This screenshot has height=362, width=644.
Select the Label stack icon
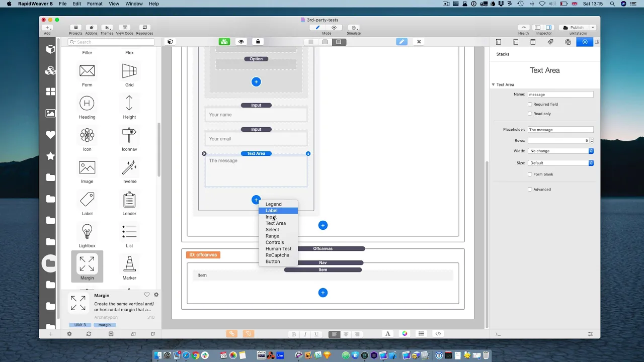pyautogui.click(x=87, y=200)
